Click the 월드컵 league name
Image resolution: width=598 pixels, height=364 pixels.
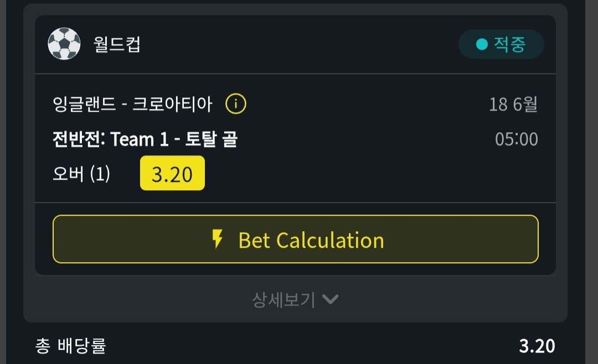[117, 44]
